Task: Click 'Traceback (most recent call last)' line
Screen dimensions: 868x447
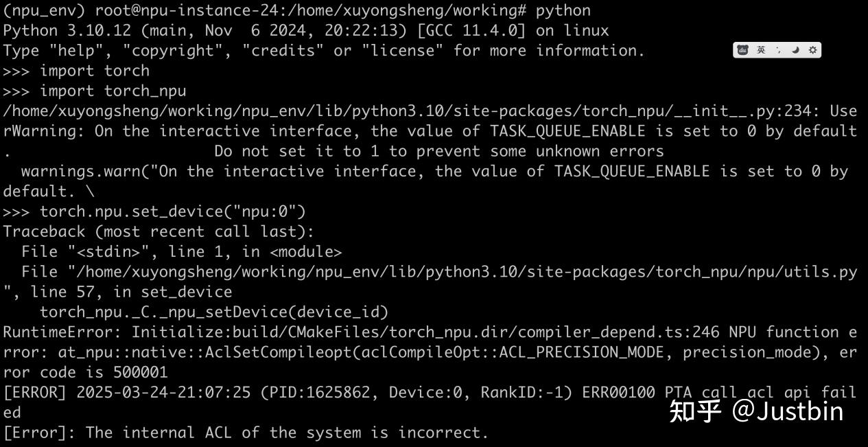Action: tap(158, 231)
